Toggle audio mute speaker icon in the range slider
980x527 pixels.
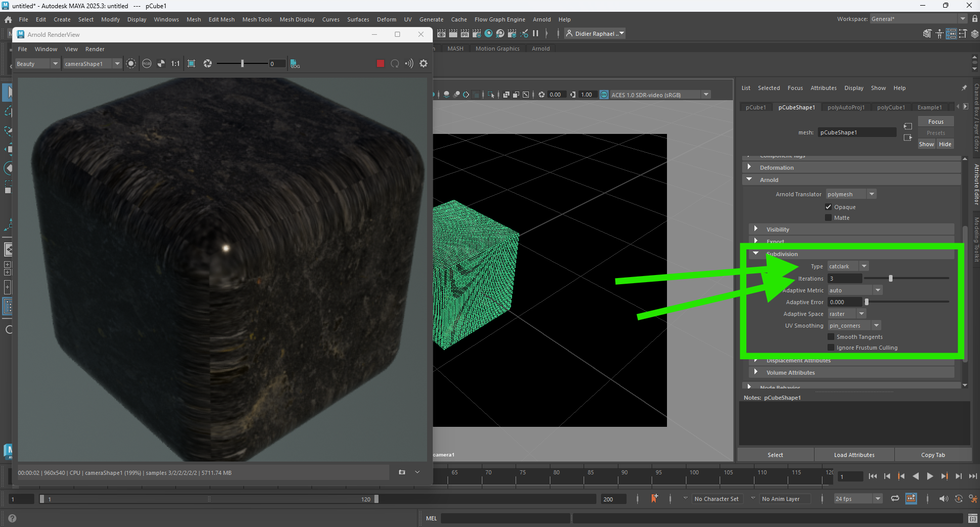944,498
